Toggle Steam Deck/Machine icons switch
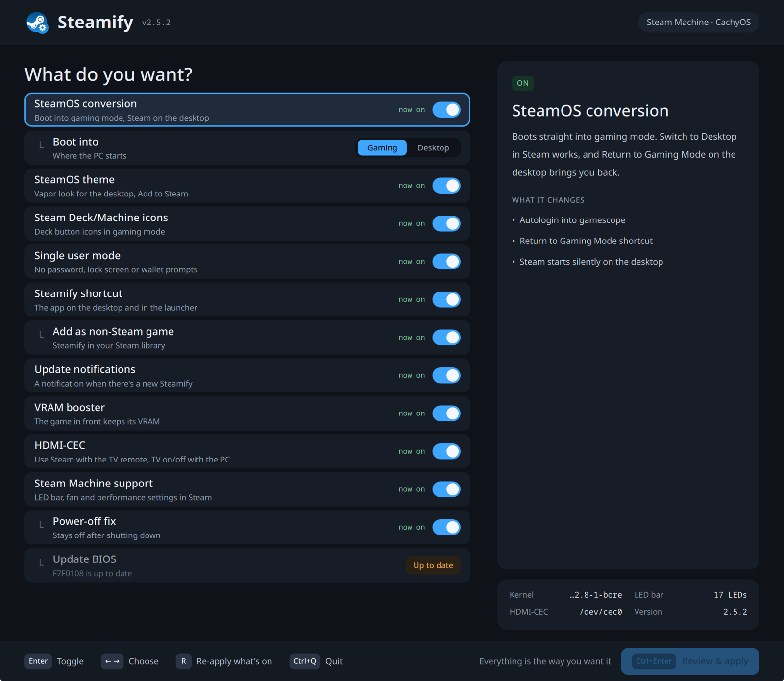Image resolution: width=784 pixels, height=681 pixels. point(446,223)
